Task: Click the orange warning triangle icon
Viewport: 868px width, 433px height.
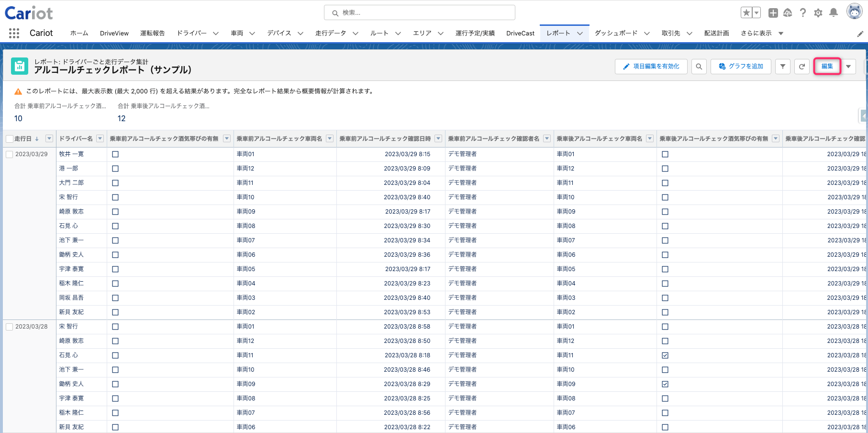Action: coord(18,91)
